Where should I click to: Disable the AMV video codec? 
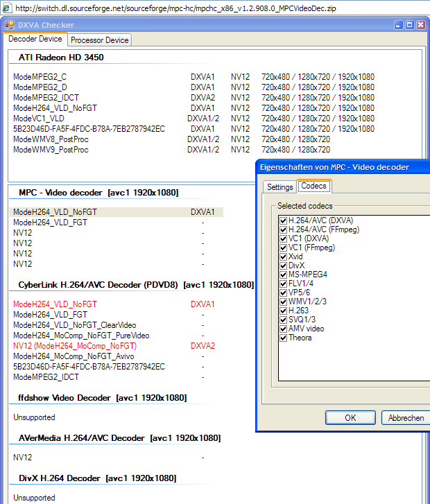283,329
